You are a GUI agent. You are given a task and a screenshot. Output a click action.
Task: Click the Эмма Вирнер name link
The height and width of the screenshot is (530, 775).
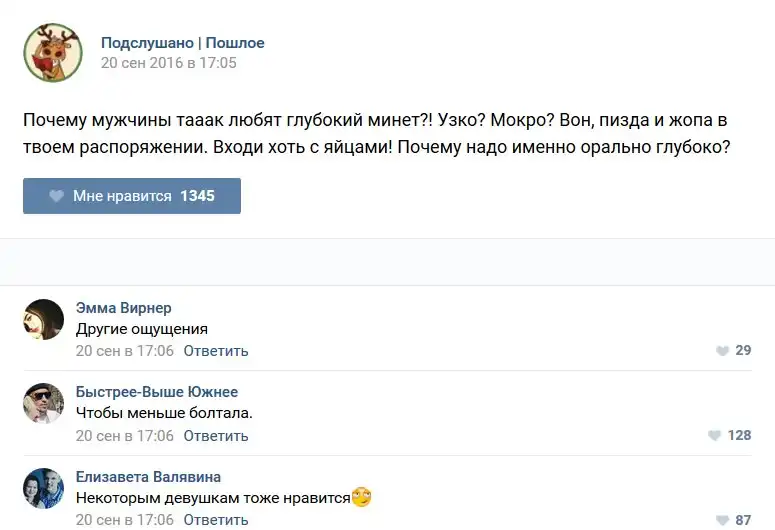[x=123, y=308]
